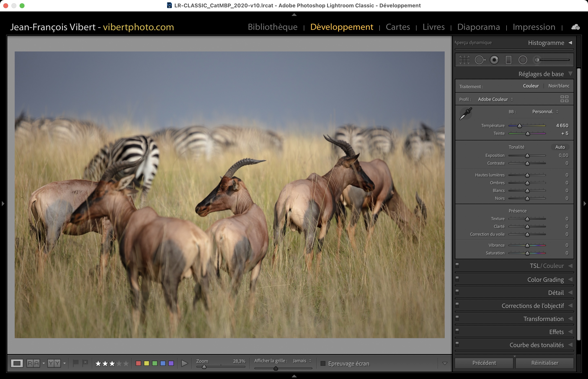This screenshot has width=588, height=379.
Task: Enable the Epreuvage écran checkbox
Action: pos(323,363)
